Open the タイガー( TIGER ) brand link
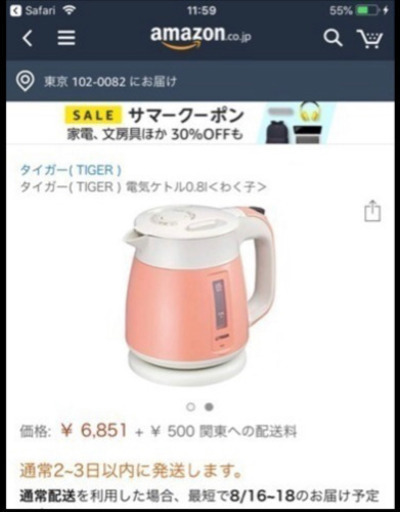Image resolution: width=400 pixels, height=512 pixels. (71, 170)
